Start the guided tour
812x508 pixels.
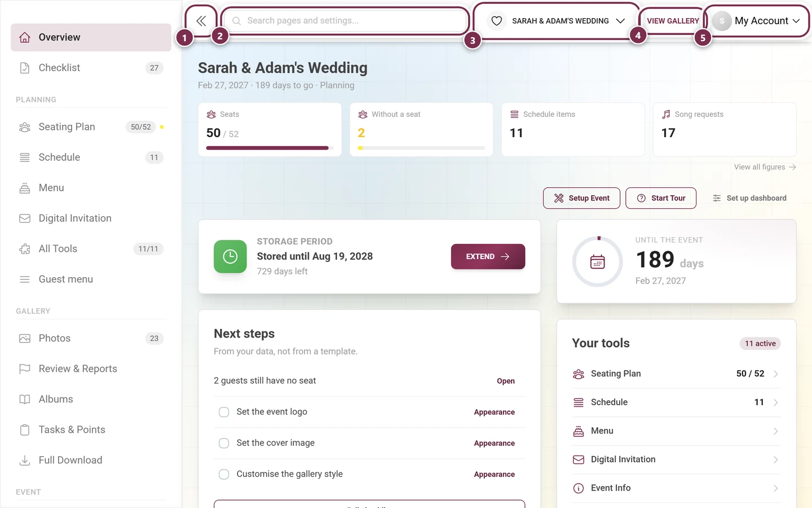(x=661, y=198)
